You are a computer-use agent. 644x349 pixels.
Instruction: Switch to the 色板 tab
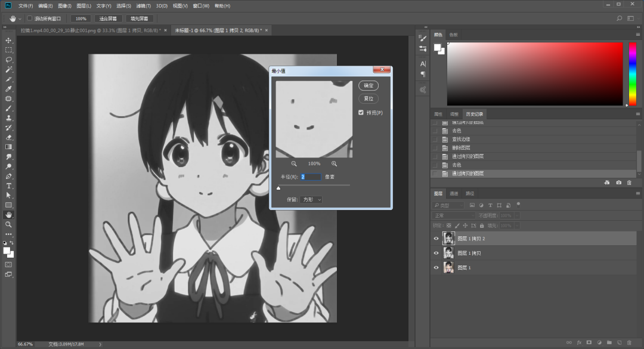coord(453,35)
